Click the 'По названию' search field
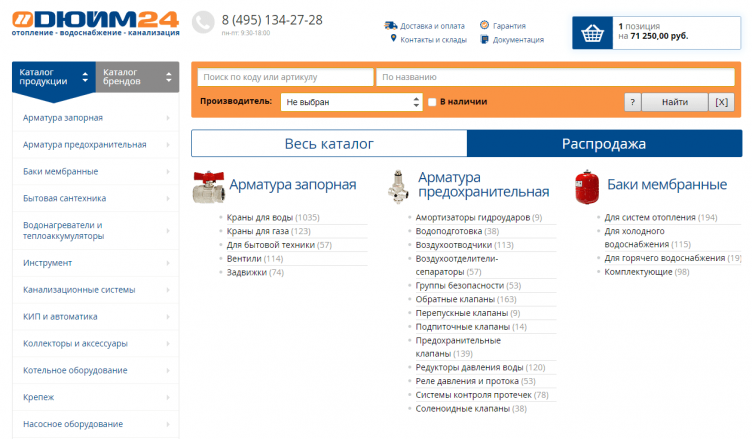This screenshot has height=439, width=752. (555, 77)
